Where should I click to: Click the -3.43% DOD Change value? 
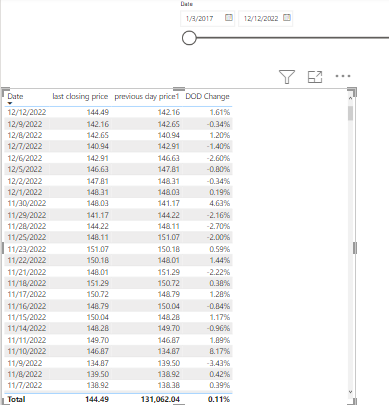(x=218, y=363)
